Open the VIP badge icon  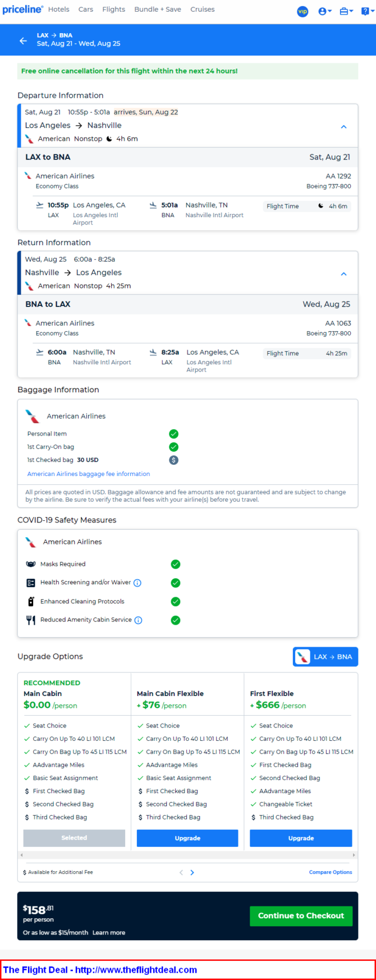(302, 11)
